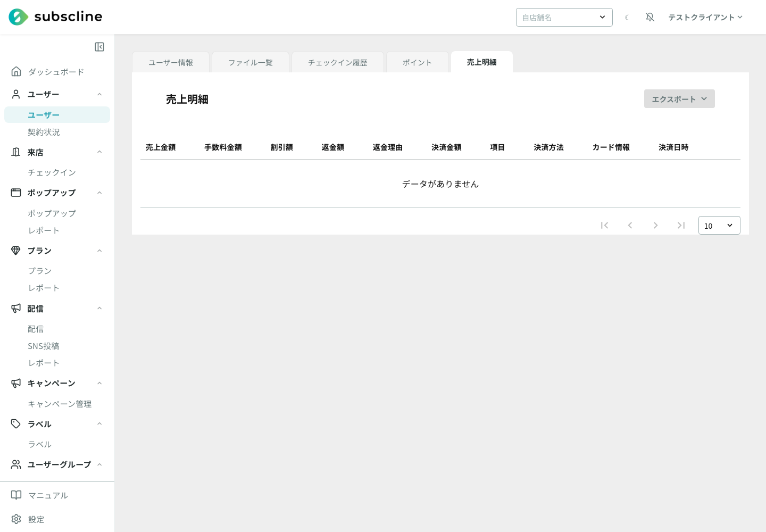Collapse the ポップアップ sidebar section

[x=99, y=193]
